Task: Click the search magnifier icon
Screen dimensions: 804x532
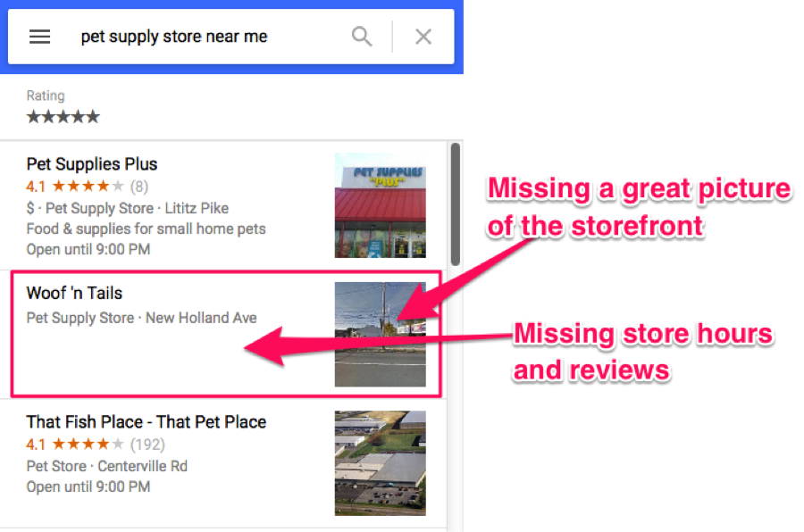Action: 362,37
